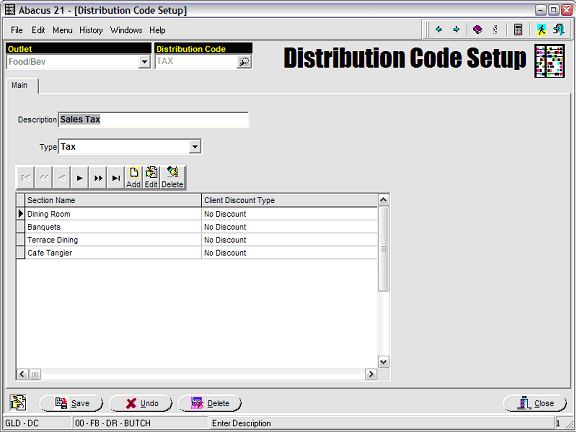Click the Save button
This screenshot has height=432, width=576.
click(71, 403)
